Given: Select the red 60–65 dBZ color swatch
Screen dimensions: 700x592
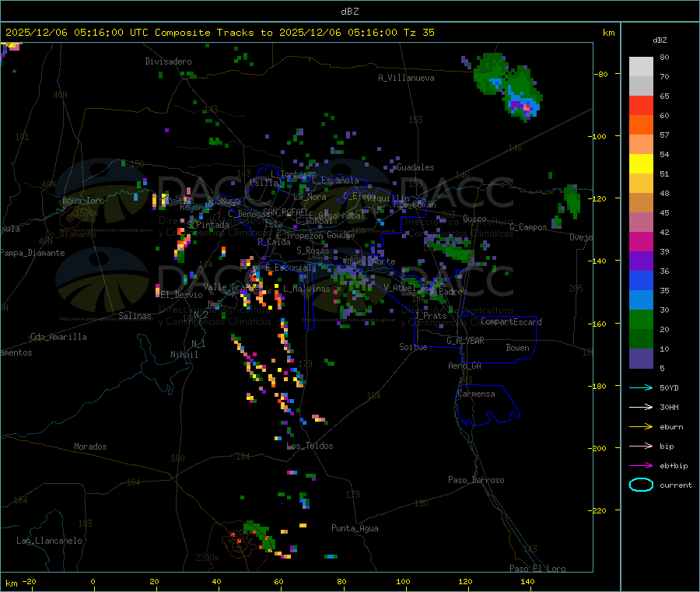Looking at the screenshot, I should (641, 105).
